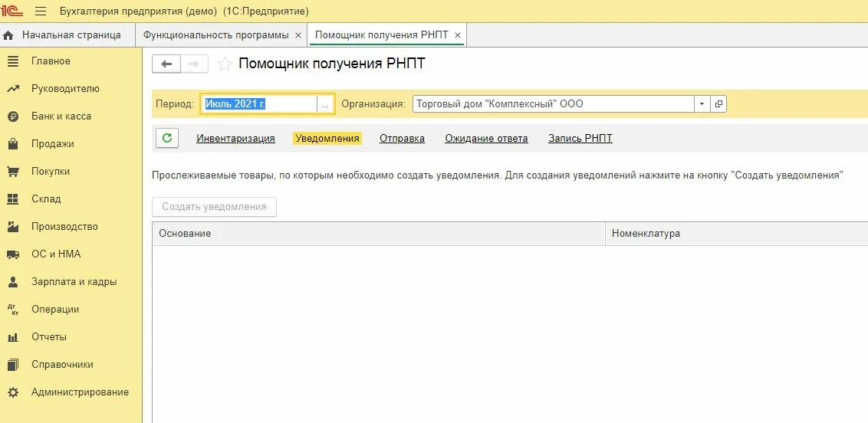The image size is (868, 423).
Task: Switch to Начальная страница tab
Action: coord(67,35)
